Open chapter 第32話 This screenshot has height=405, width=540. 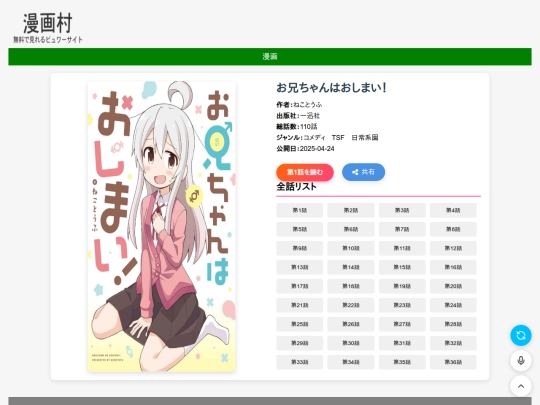(x=453, y=343)
